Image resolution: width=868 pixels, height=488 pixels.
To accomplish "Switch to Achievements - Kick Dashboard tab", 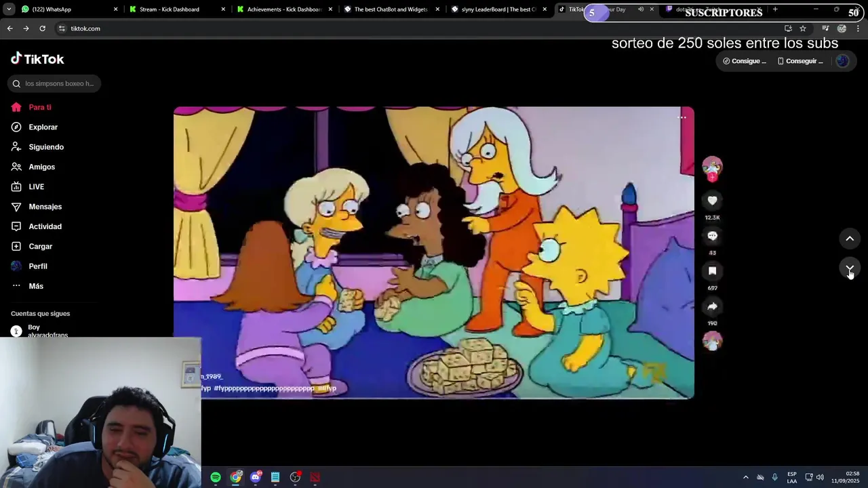I will 285,9.
